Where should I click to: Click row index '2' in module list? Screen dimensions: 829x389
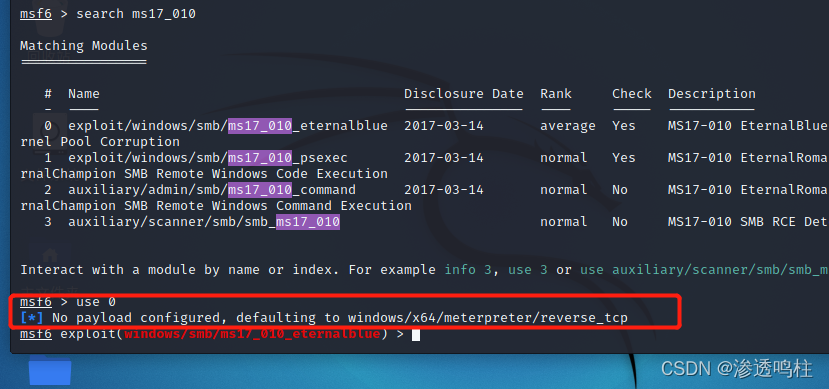(48, 190)
